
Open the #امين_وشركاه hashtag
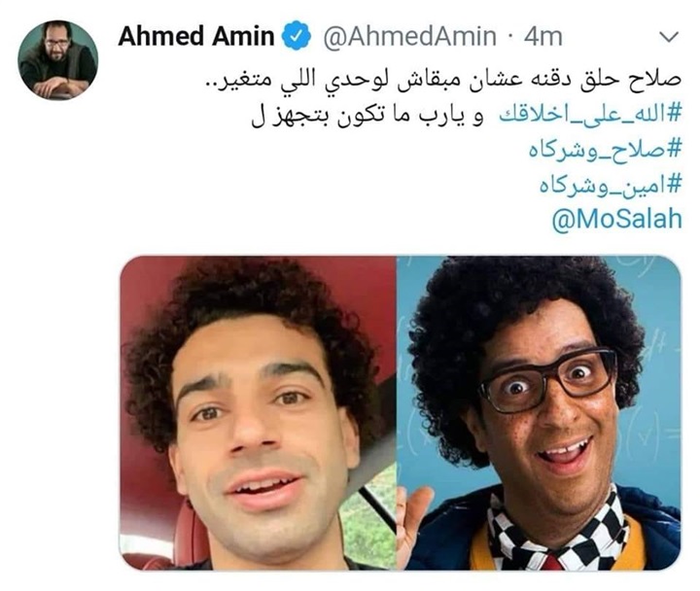[611, 184]
